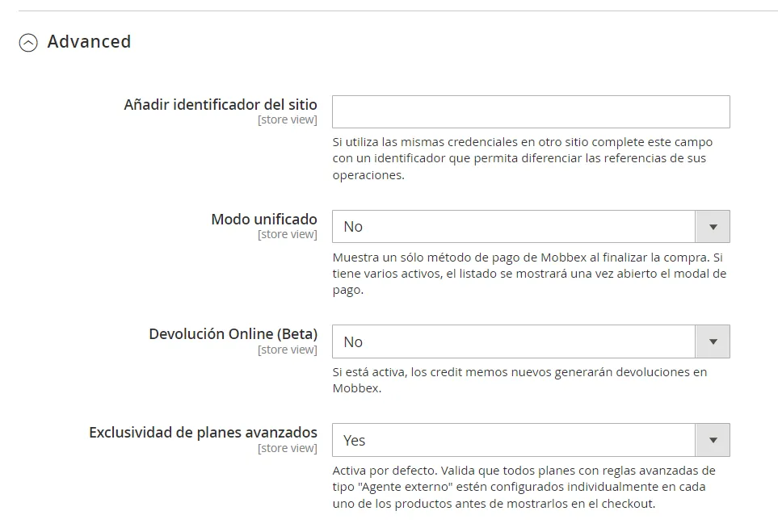
Task: Open the Exclusividad de planes avanzados dropdown
Action: [531, 440]
